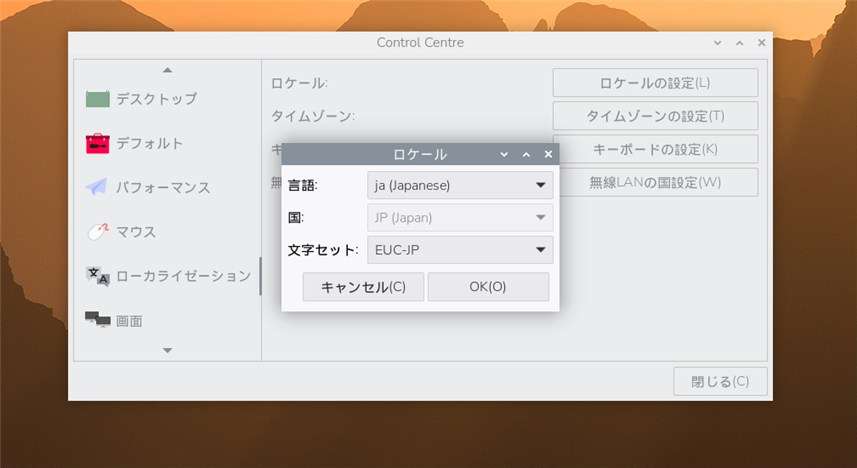Open the デスクトップ green desktop icon
The width and height of the screenshot is (857, 468).
[x=98, y=99]
